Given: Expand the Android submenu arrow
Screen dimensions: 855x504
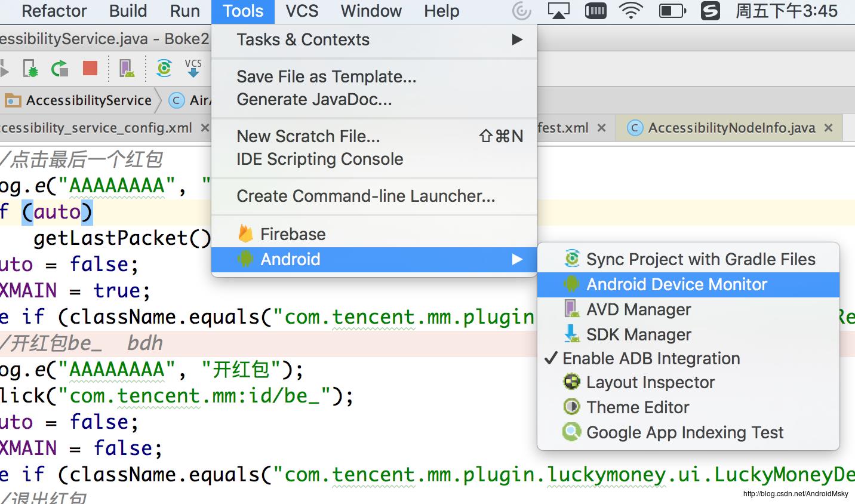Looking at the screenshot, I should pos(517,259).
